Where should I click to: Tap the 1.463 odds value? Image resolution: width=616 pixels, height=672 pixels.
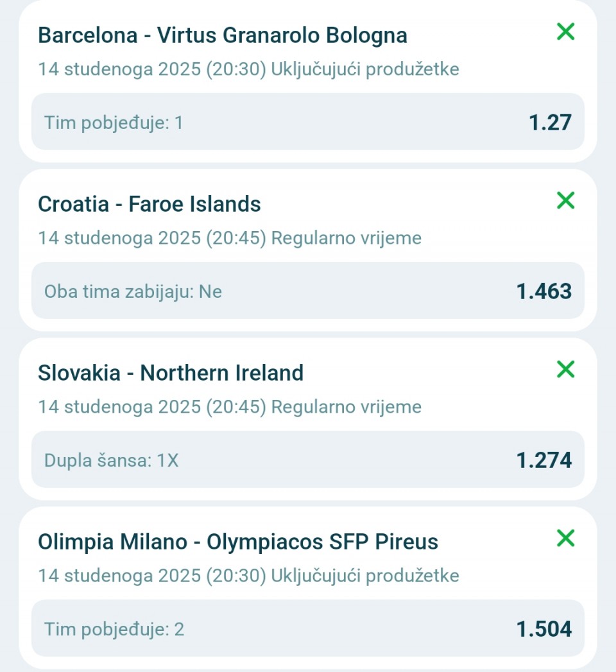[543, 291]
